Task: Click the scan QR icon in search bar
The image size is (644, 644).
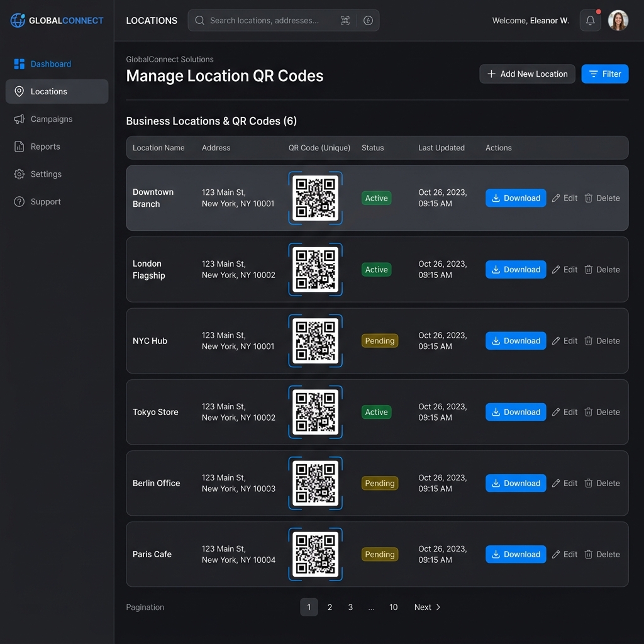Action: [x=345, y=21]
